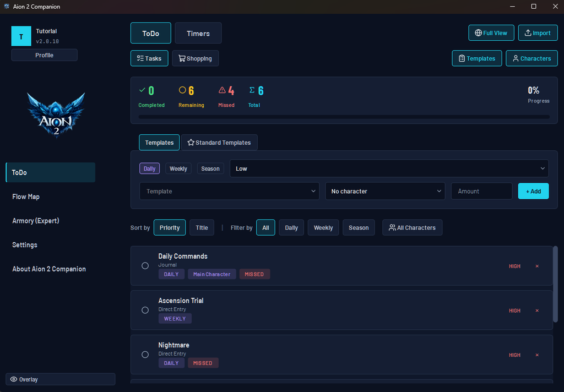Switch to the Timers tab
The image size is (564, 392).
coord(198,33)
